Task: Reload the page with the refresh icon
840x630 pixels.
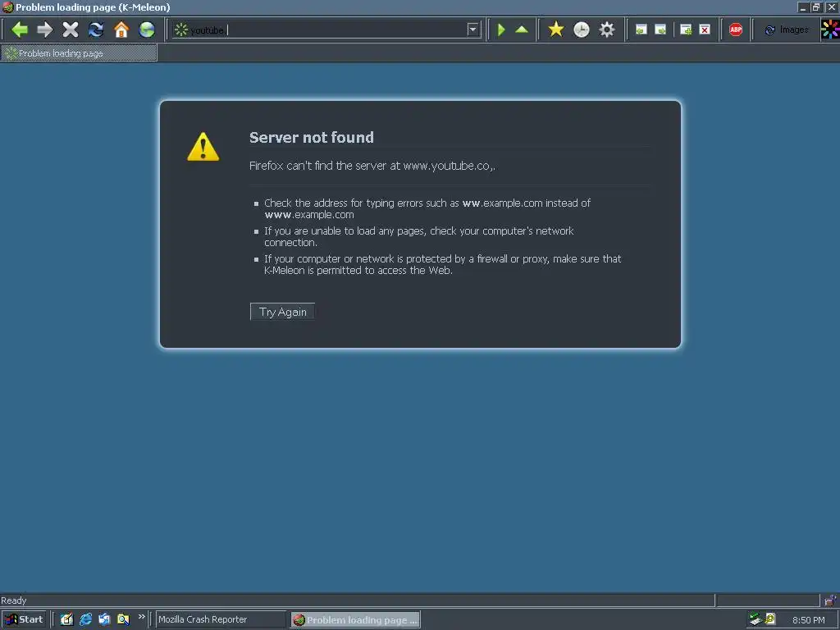Action: (x=96, y=30)
